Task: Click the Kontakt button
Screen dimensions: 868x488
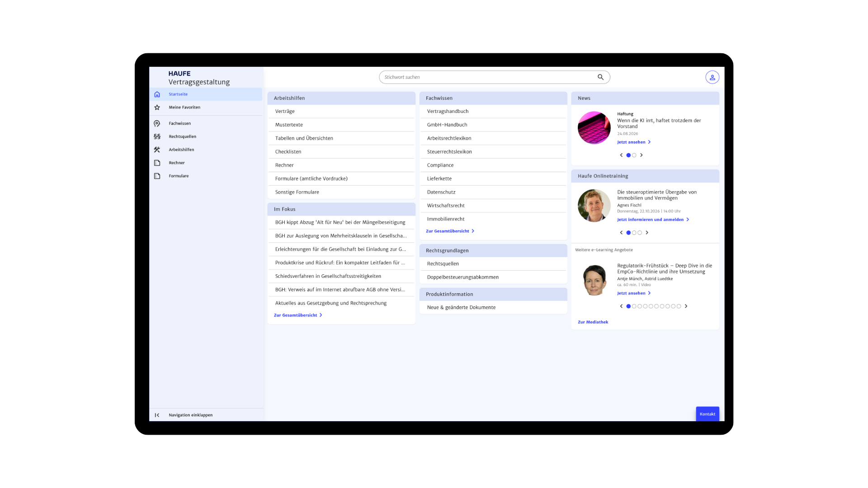Action: [708, 414]
